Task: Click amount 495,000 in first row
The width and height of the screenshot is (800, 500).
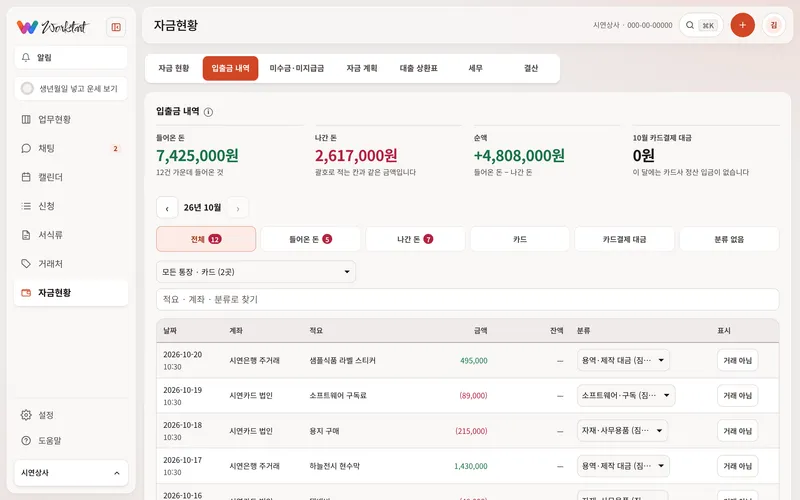Action: 473,361
